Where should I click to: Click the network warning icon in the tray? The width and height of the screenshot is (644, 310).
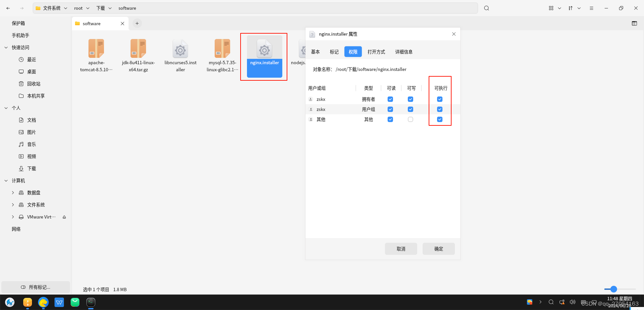(x=562, y=302)
